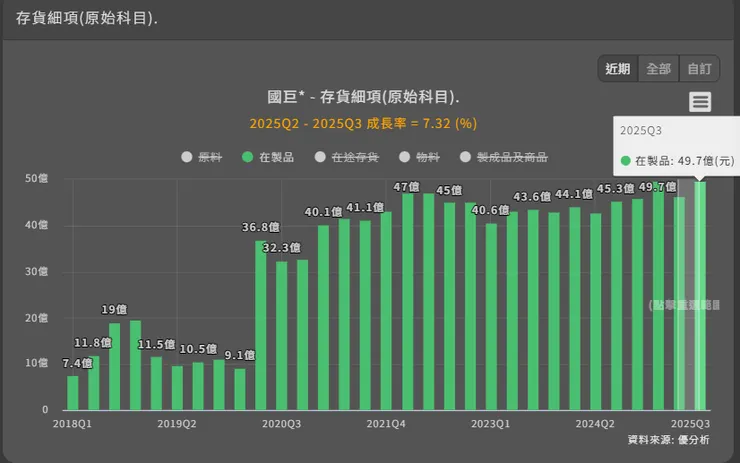
Task: Click the panel header 存貨細項(原始科目).
Action: click(x=86, y=18)
